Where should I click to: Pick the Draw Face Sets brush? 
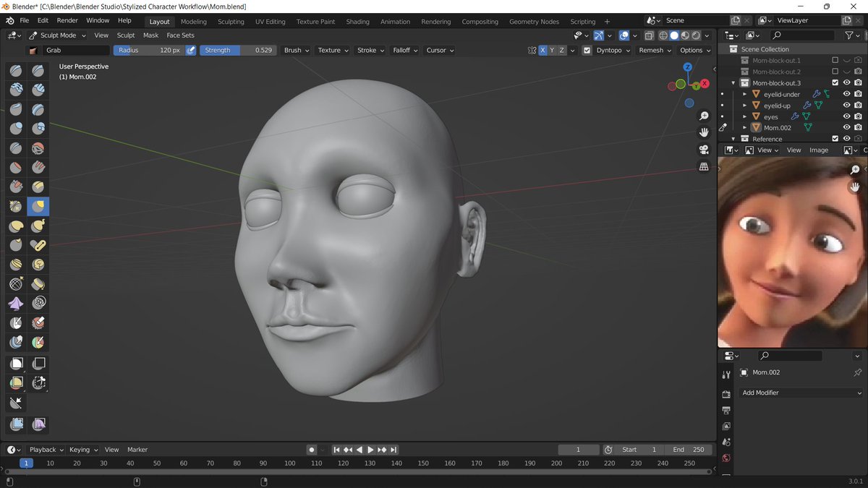click(x=38, y=343)
